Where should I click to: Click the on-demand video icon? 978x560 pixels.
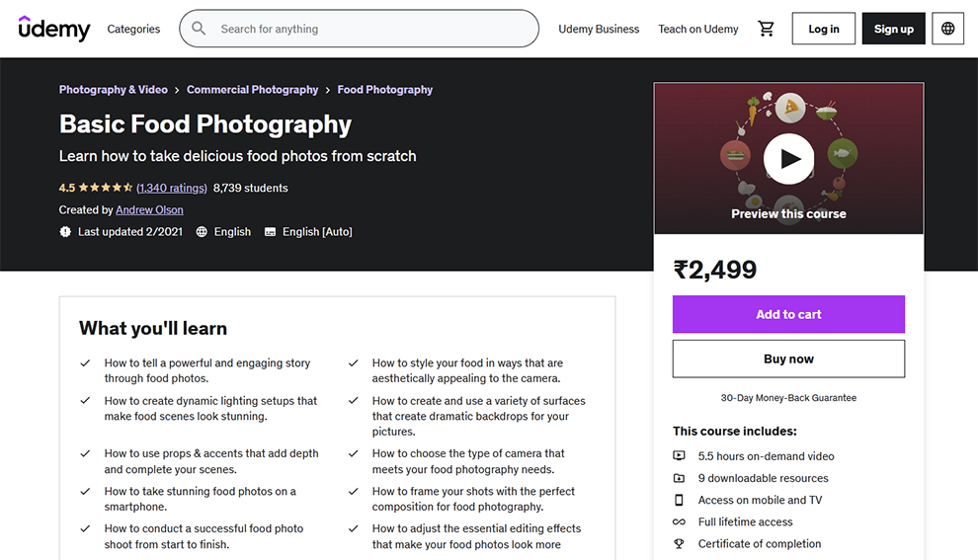679,456
